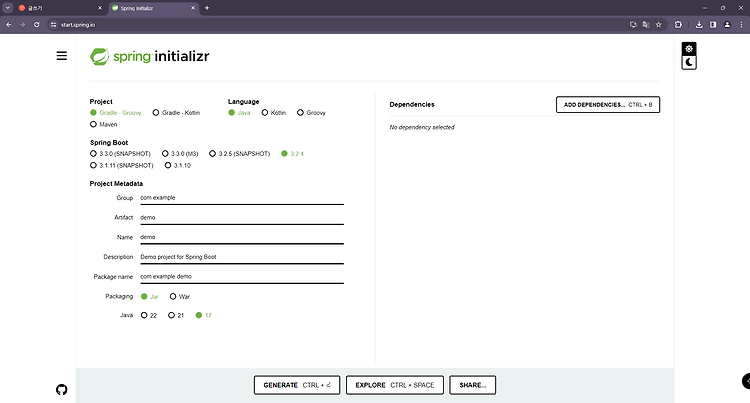Select Maven project type

click(x=104, y=124)
